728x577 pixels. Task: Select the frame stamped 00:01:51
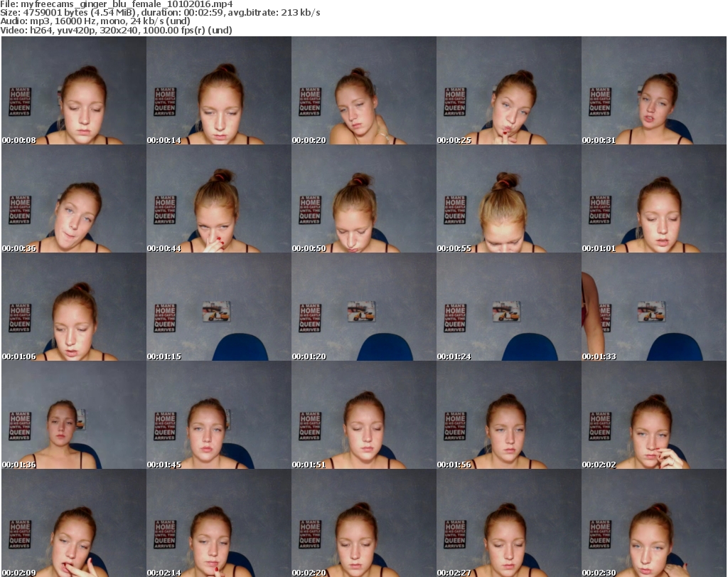coord(363,415)
